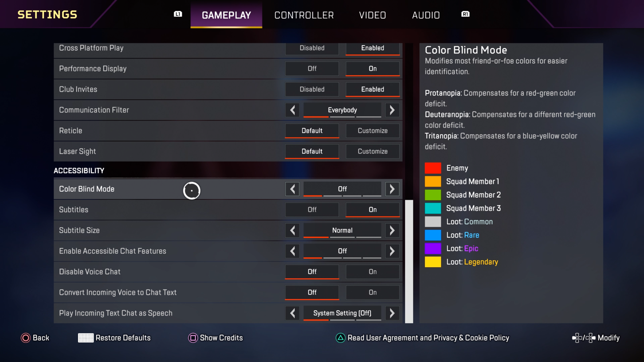644x362 pixels.
Task: Customize the Reticle
Action: pyautogui.click(x=373, y=131)
